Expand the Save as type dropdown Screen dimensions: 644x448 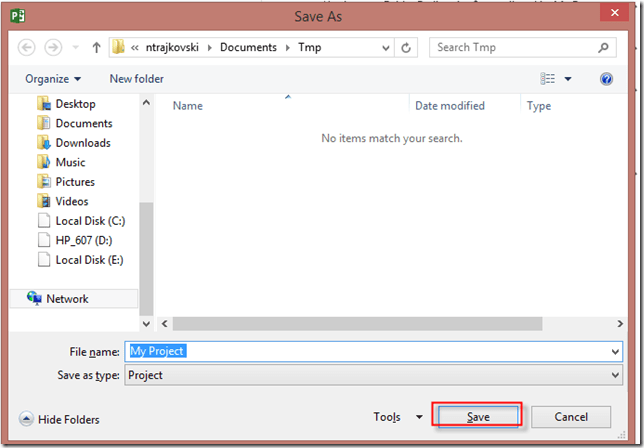(614, 375)
